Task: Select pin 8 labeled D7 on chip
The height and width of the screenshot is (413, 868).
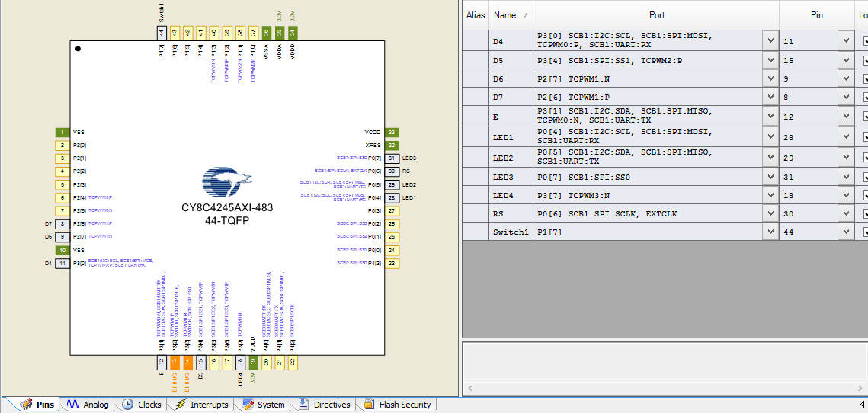Action: tap(62, 224)
